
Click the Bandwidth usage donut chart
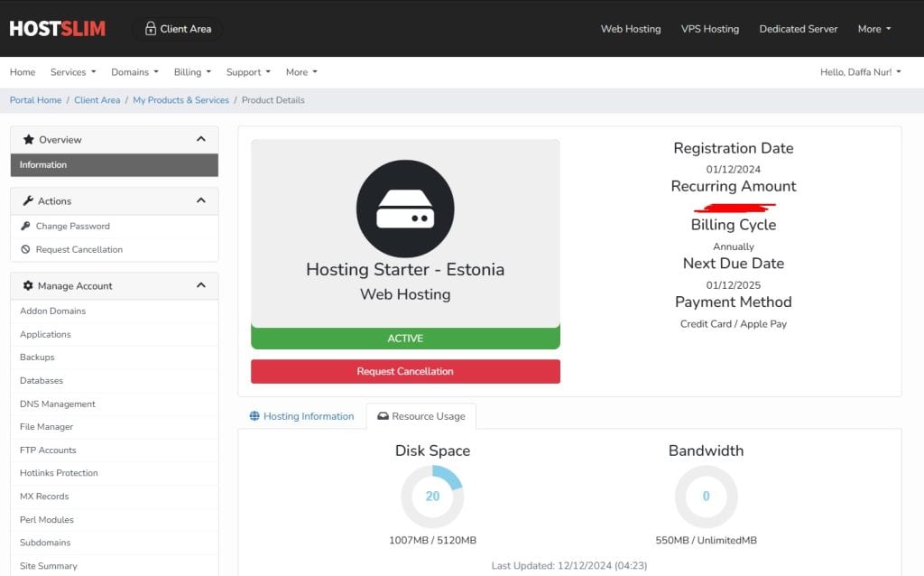point(706,497)
